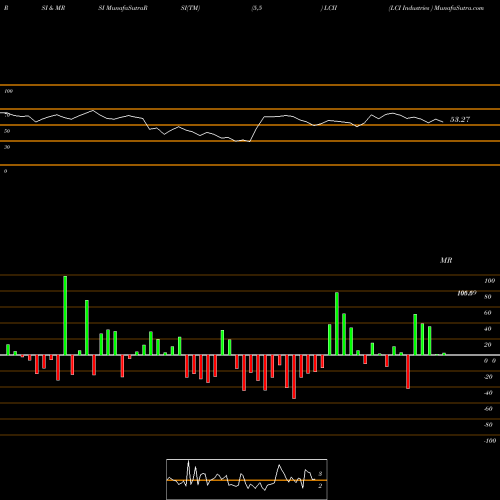Click the RSI axis label '50'
500x500 pixels.
point(7,131)
